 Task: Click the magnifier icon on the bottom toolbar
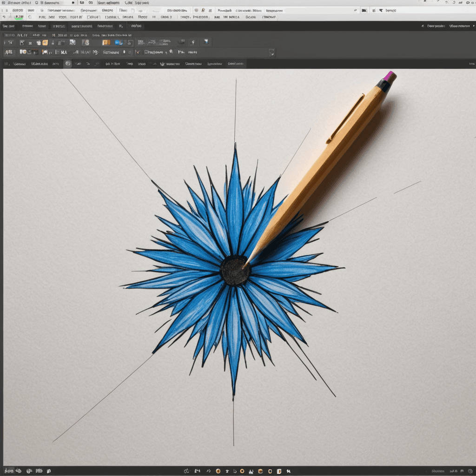186,470
